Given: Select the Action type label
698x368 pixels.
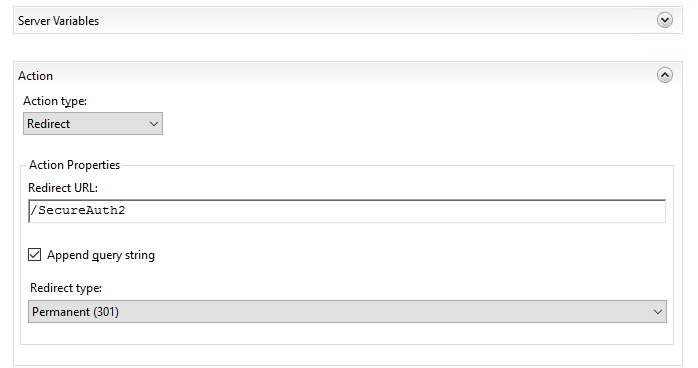Looking at the screenshot, I should pyautogui.click(x=55, y=101).
